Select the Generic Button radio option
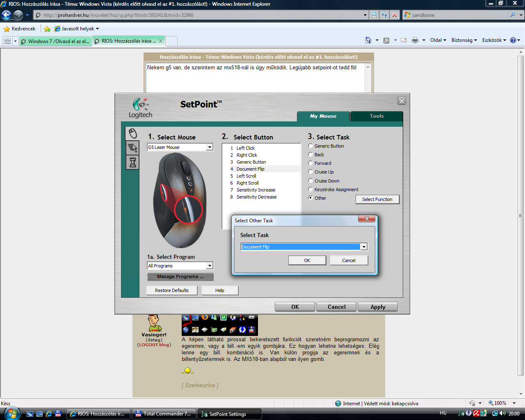 point(310,146)
